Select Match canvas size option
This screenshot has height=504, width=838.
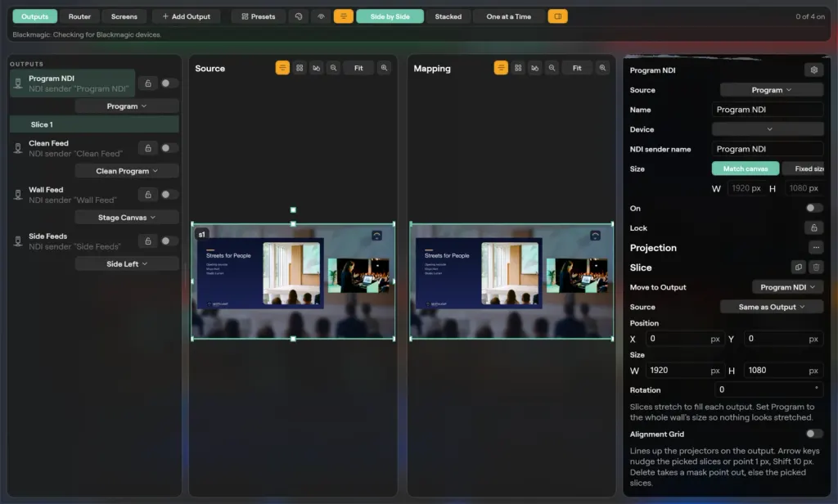pyautogui.click(x=745, y=169)
